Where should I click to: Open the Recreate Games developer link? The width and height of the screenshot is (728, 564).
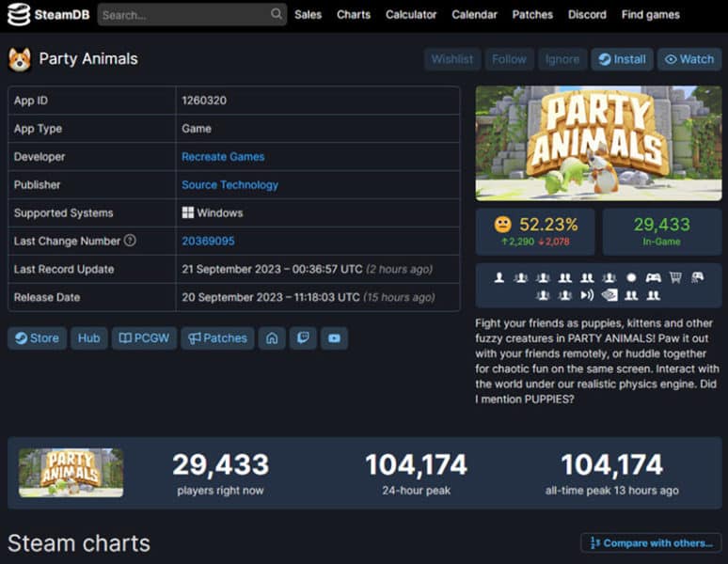coord(223,157)
